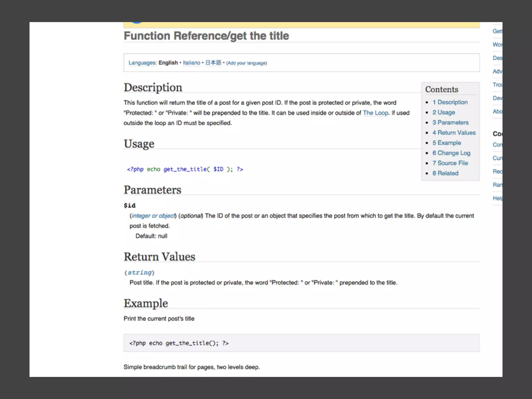
Task: Go to 3 Parameters contents entry
Action: coord(450,122)
